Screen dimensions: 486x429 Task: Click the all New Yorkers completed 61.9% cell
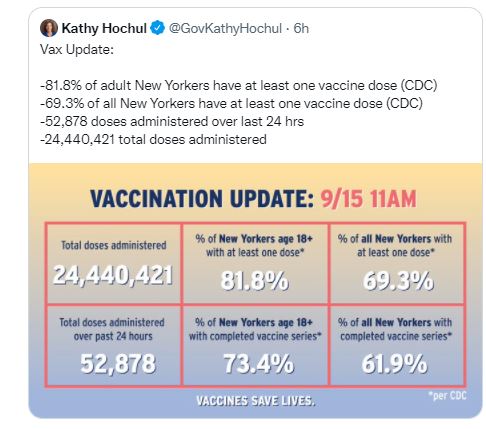pyautogui.click(x=397, y=345)
